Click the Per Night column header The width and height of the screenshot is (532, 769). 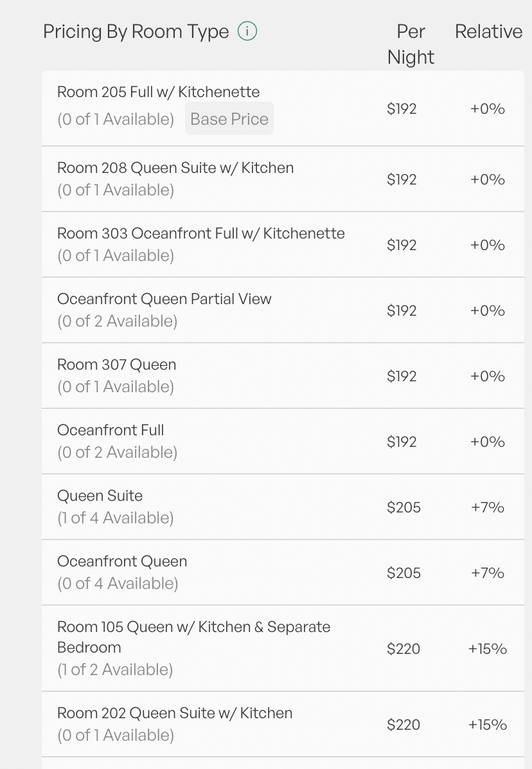coord(411,44)
